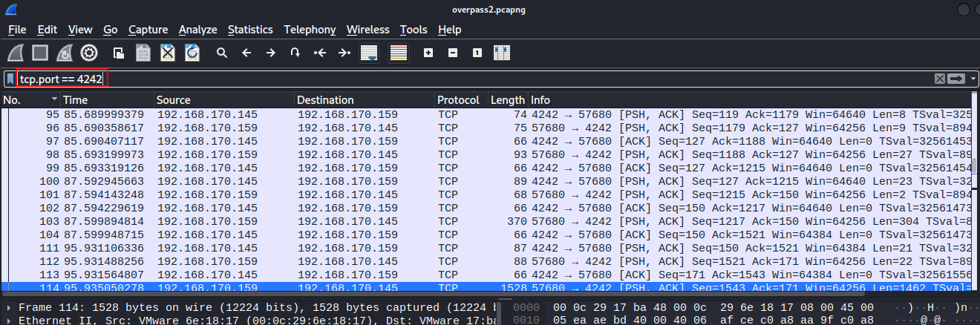Image resolution: width=980 pixels, height=325 pixels.
Task: Sort by the No. column header
Action: tap(30, 99)
